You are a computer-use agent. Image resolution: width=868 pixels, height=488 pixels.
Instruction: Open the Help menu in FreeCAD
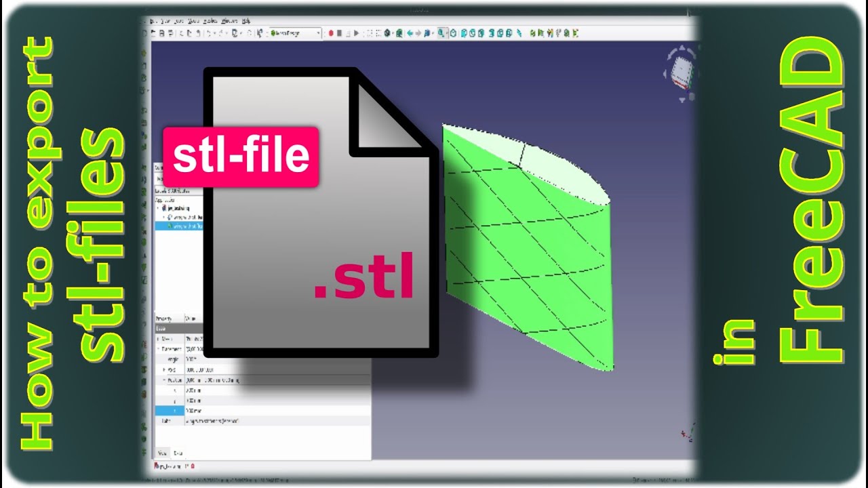[x=246, y=21]
